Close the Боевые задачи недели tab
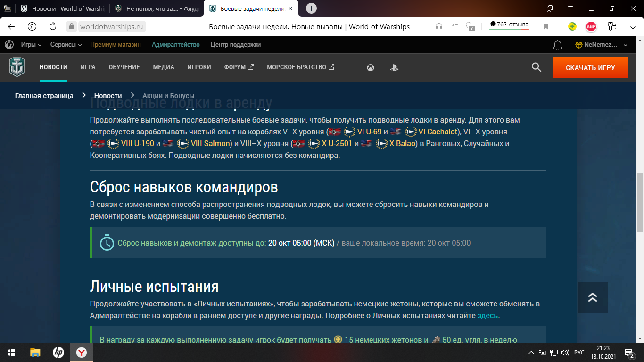The image size is (644, 362). click(291, 8)
